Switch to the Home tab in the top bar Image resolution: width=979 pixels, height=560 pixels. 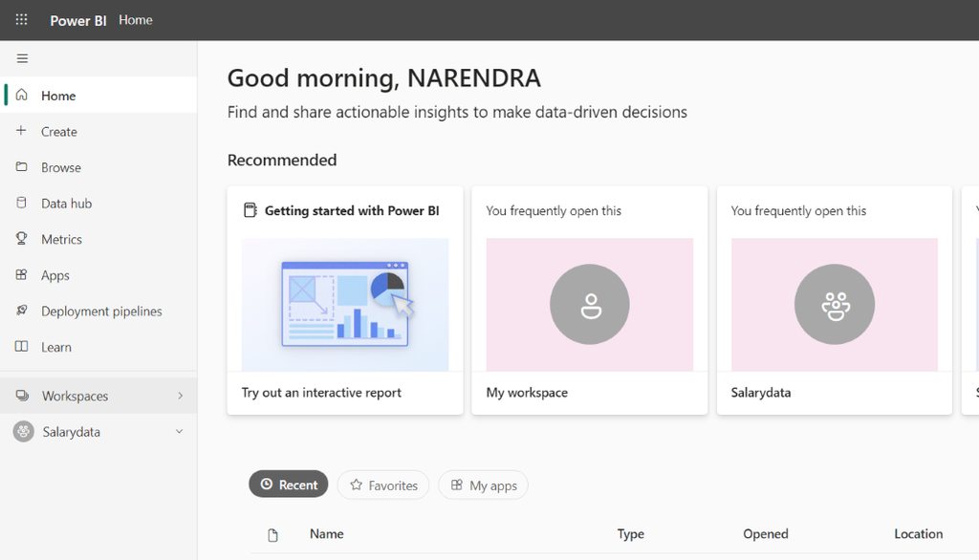[135, 19]
